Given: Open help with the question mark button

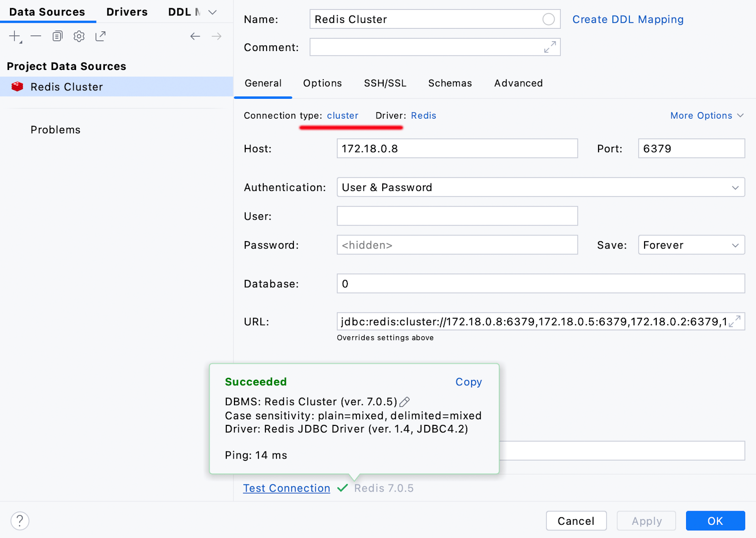Looking at the screenshot, I should click(x=20, y=521).
